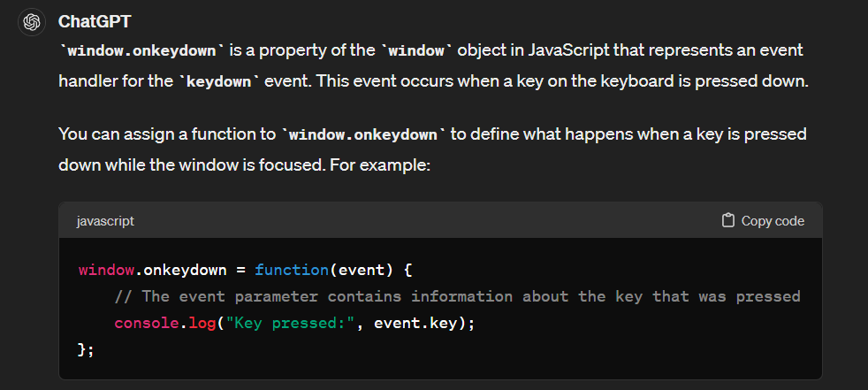Click the ChatGPT logo avatar
Viewport: 868px width, 390px height.
[x=31, y=21]
